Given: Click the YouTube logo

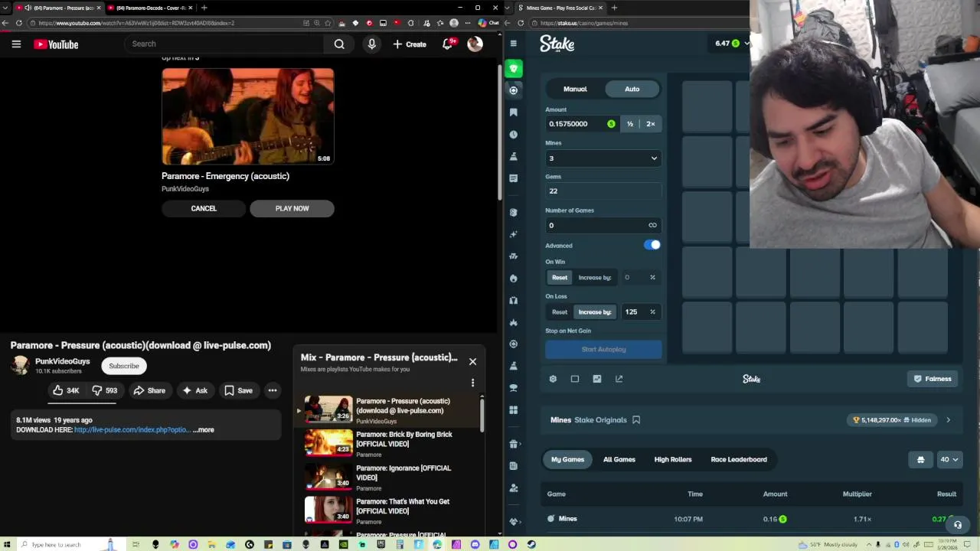Looking at the screenshot, I should [x=56, y=44].
